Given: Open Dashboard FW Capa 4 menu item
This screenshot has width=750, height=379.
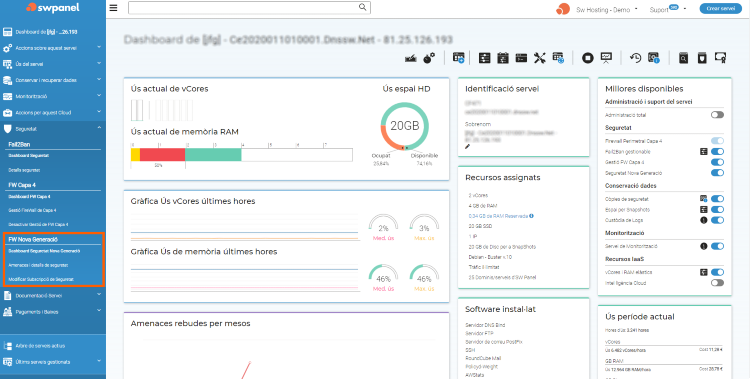Looking at the screenshot, I should tap(29, 197).
